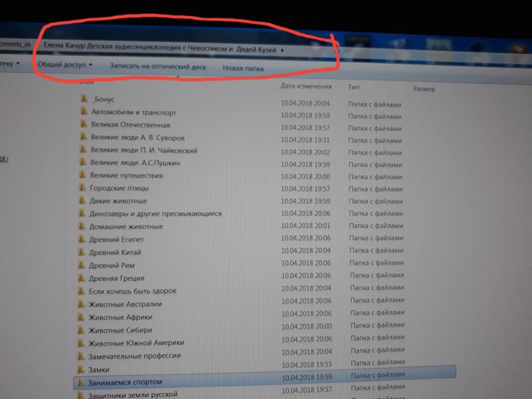
Task: Open the Общий доступ dropdown
Action: coord(65,65)
